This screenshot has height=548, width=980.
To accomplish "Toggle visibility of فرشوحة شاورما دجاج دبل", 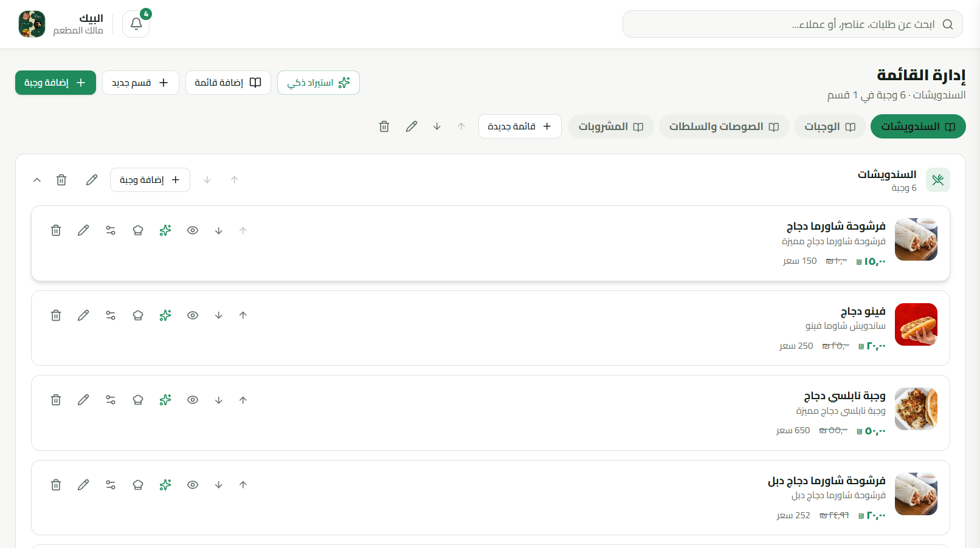I will click(193, 485).
